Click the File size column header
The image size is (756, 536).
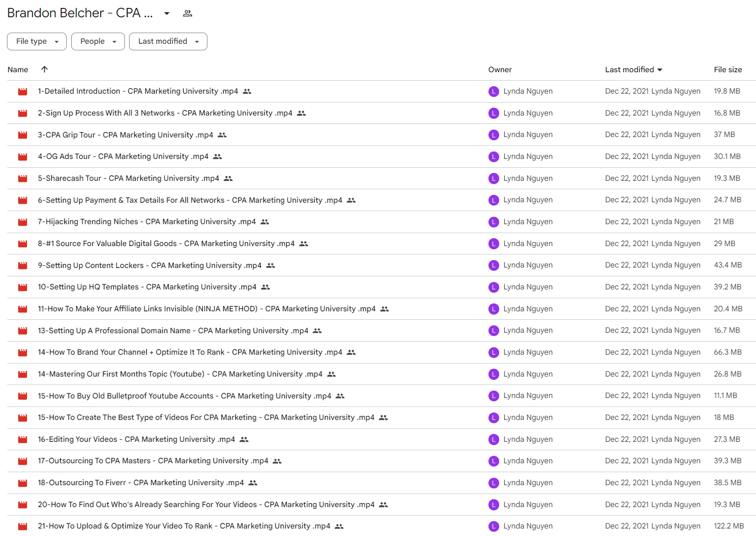728,69
